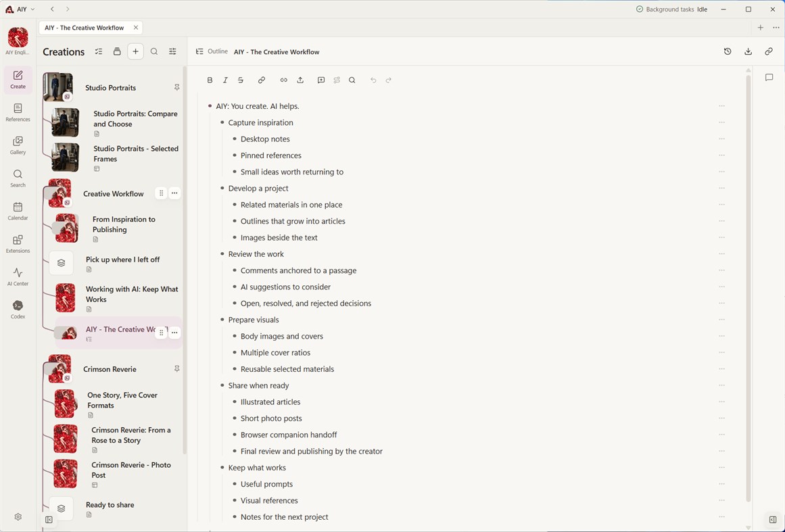Open settings gear at sidebar bottom
The width and height of the screenshot is (785, 532).
[x=18, y=516]
